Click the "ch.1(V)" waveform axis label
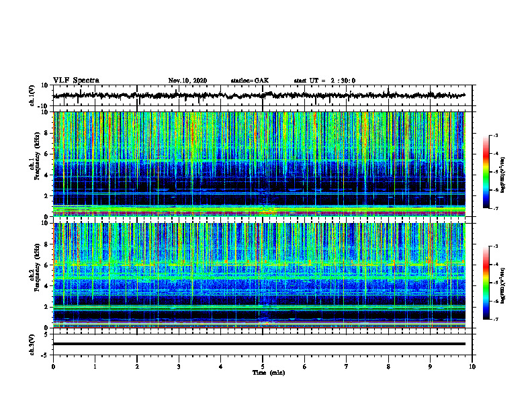 pos(32,95)
